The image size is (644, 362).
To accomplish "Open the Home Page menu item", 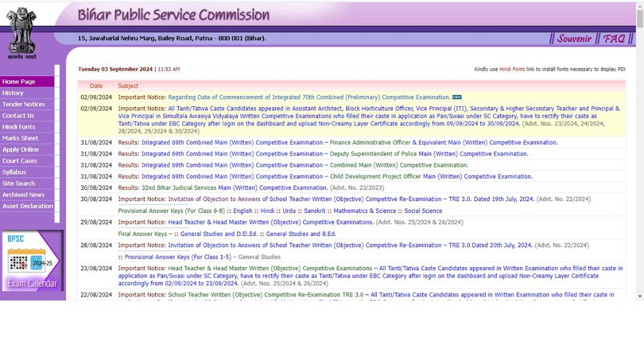I will (x=27, y=82).
